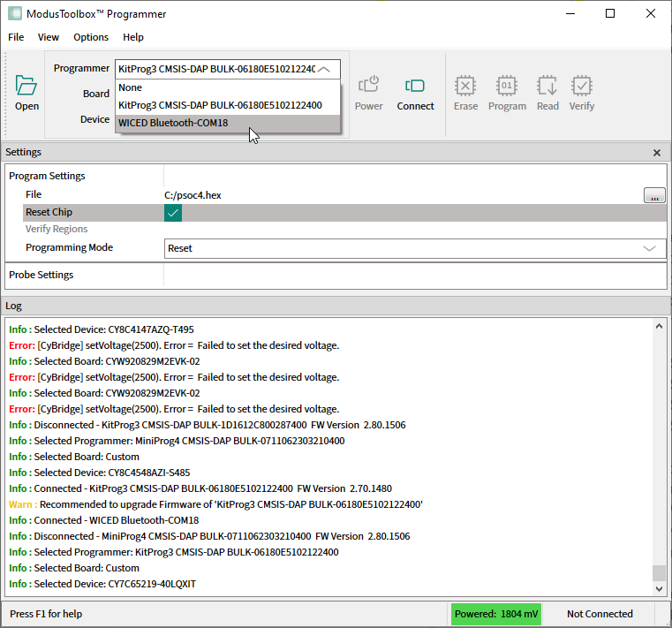Open the Help menu
The image size is (672, 628).
click(x=133, y=37)
